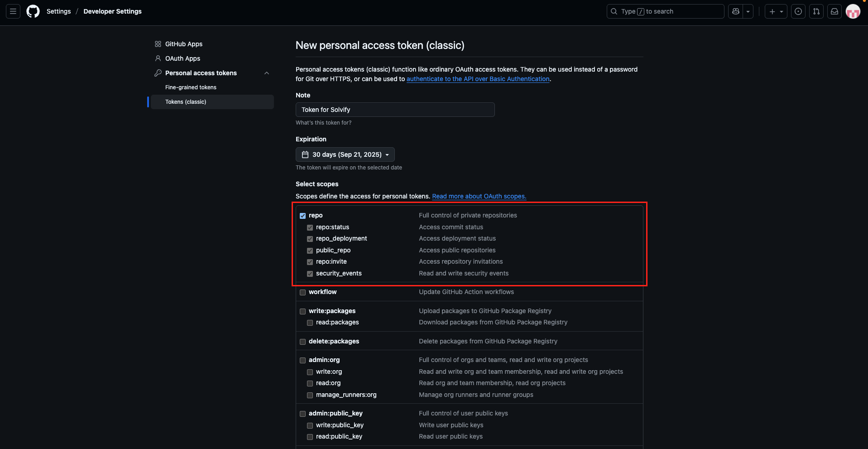Click the GitHub Octocat logo
Viewport: 868px width, 449px height.
pos(33,11)
